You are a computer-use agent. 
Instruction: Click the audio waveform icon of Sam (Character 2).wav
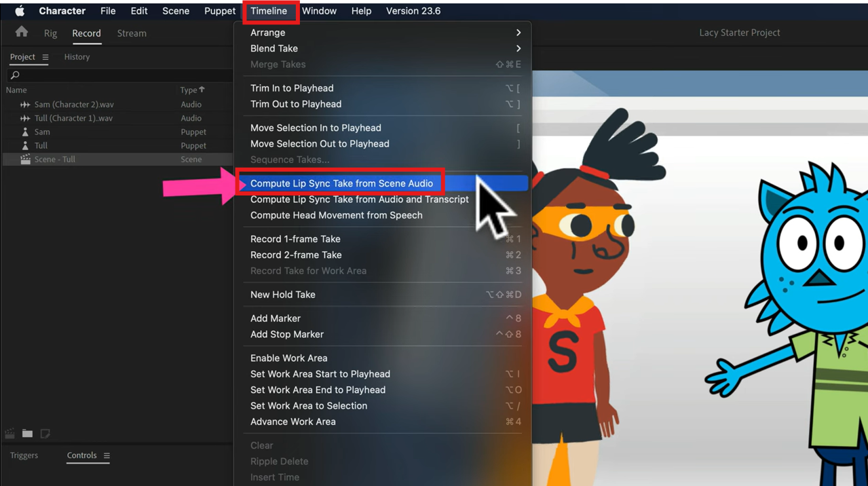click(x=25, y=105)
